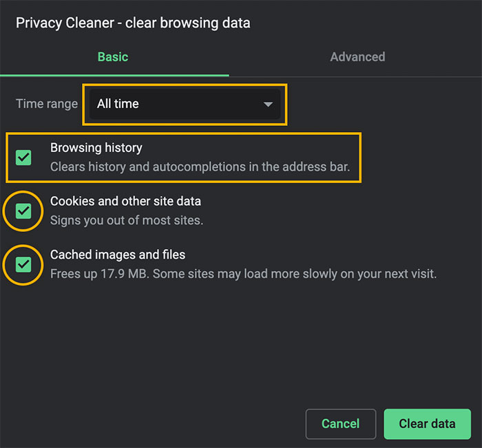482x448 pixels.
Task: Click the green Clear data button
Action: point(427,424)
